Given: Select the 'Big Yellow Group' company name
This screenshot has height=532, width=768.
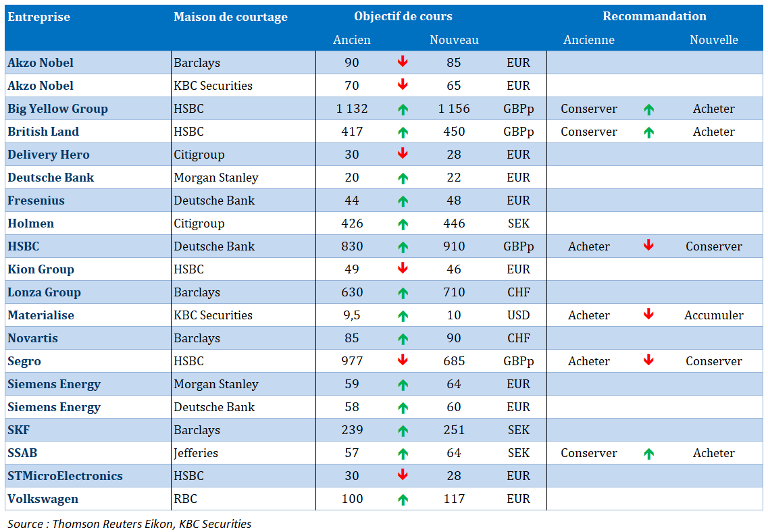Looking at the screenshot, I should (57, 109).
